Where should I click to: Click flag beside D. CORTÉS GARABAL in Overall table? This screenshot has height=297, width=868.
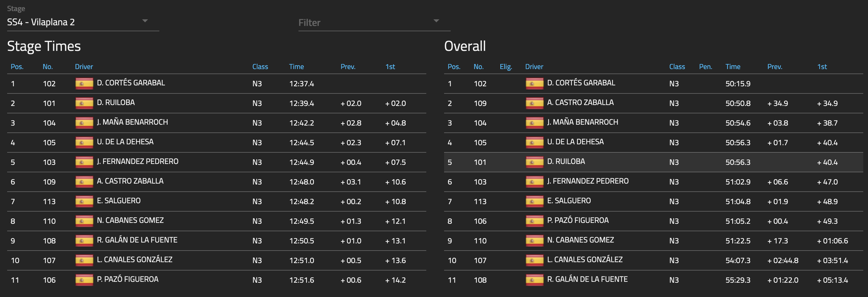tap(534, 83)
